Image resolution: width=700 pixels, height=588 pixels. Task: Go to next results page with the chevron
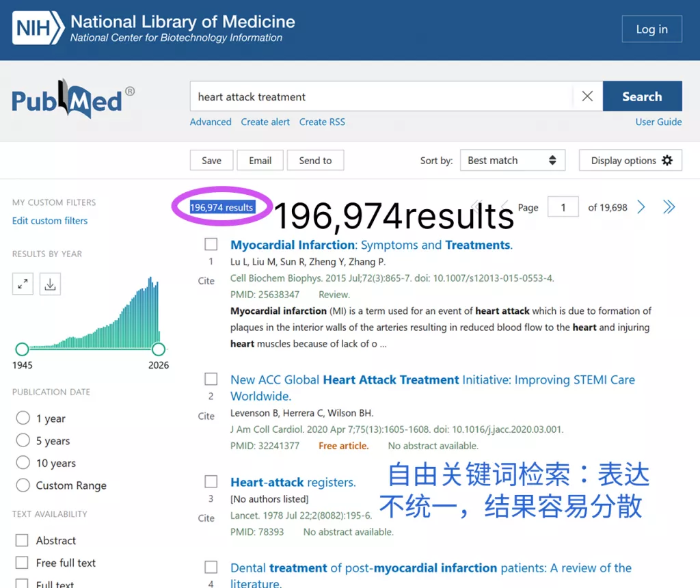click(641, 206)
